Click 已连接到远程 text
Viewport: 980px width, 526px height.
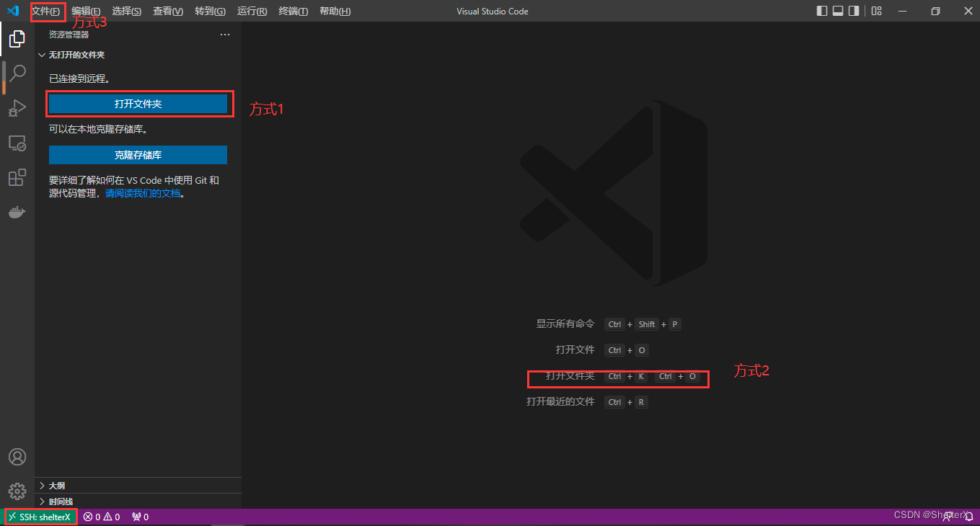(x=79, y=79)
